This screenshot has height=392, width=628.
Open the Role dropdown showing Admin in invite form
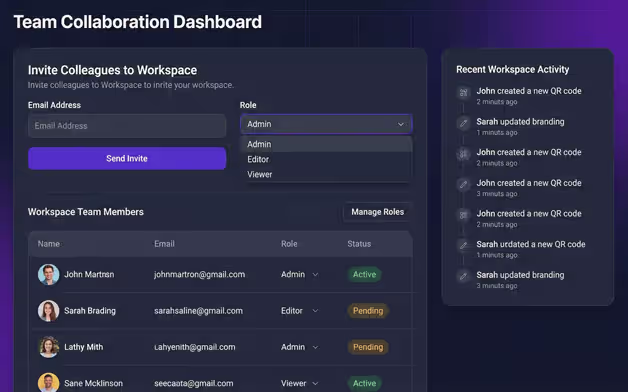(x=326, y=124)
